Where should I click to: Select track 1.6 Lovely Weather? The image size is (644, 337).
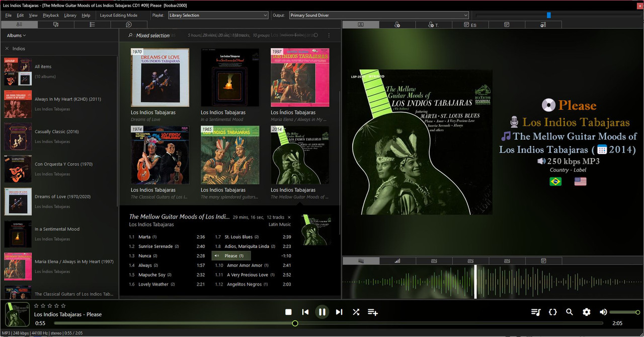tap(167, 285)
